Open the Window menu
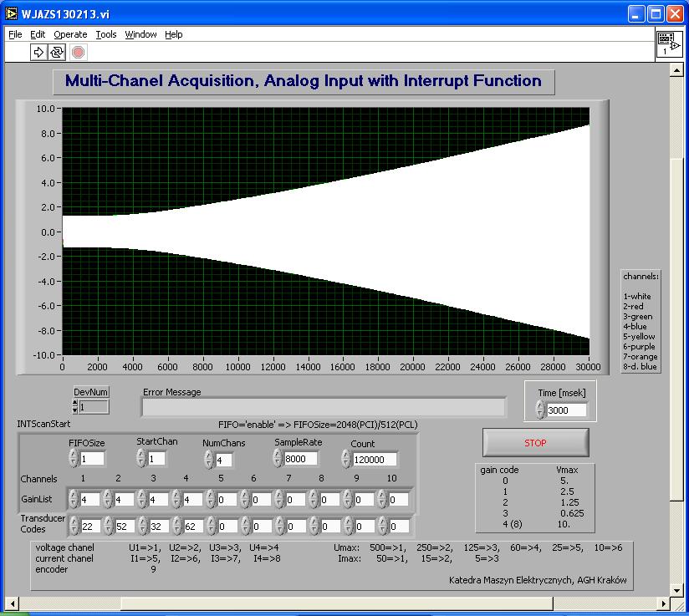The height and width of the screenshot is (616, 689). point(140,34)
